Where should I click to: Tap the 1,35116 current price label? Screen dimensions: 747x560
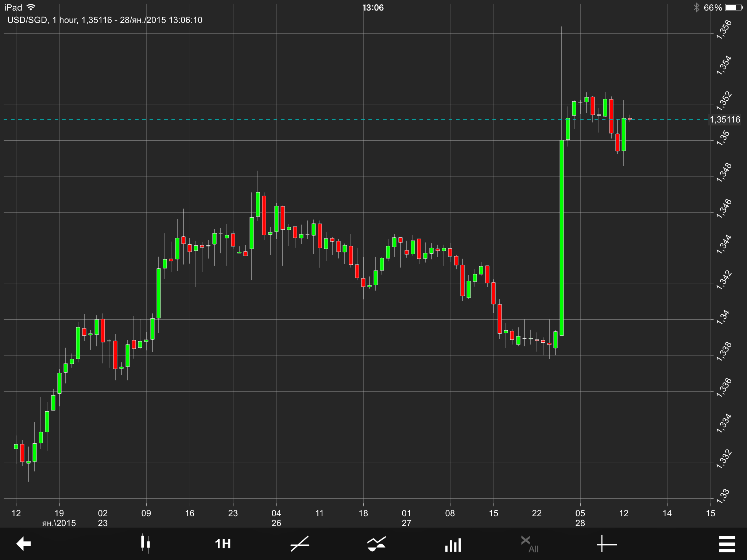click(x=725, y=120)
